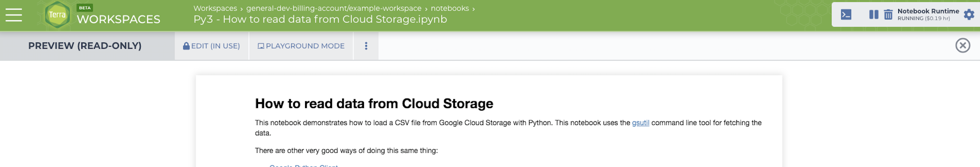Open the notebook runtime terminal
The image size is (980, 167).
click(x=846, y=15)
